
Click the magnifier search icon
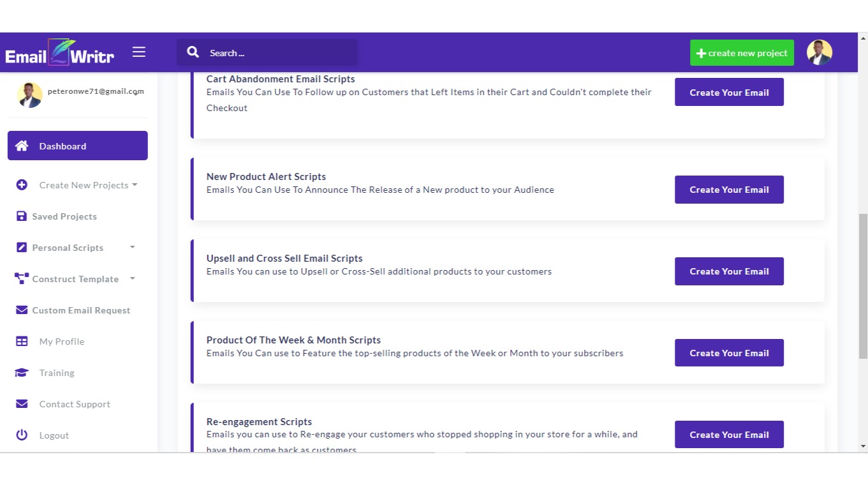(x=193, y=52)
